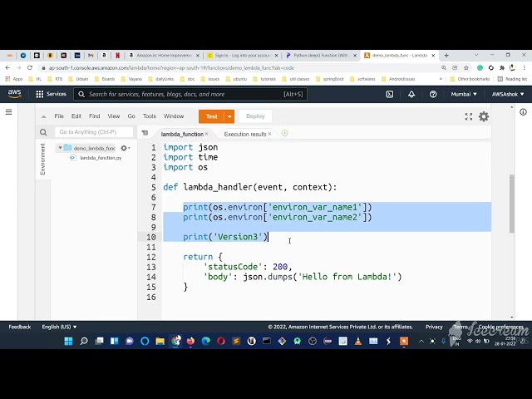Close the lambda_function editor tab
This screenshot has height=399, width=532.
pyautogui.click(x=206, y=134)
